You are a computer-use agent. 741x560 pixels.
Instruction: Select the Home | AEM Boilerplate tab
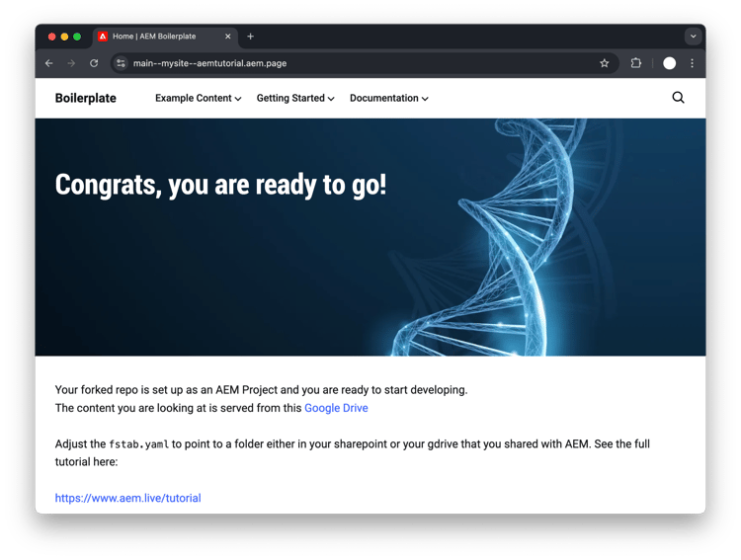165,37
